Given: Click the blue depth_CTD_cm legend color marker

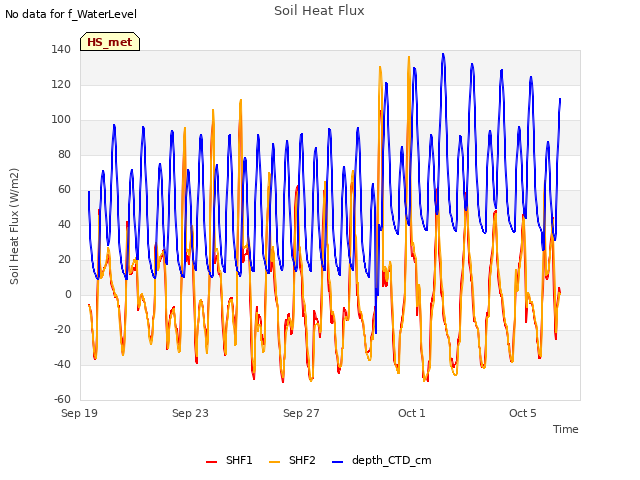Looking at the screenshot, I should pos(338,462).
